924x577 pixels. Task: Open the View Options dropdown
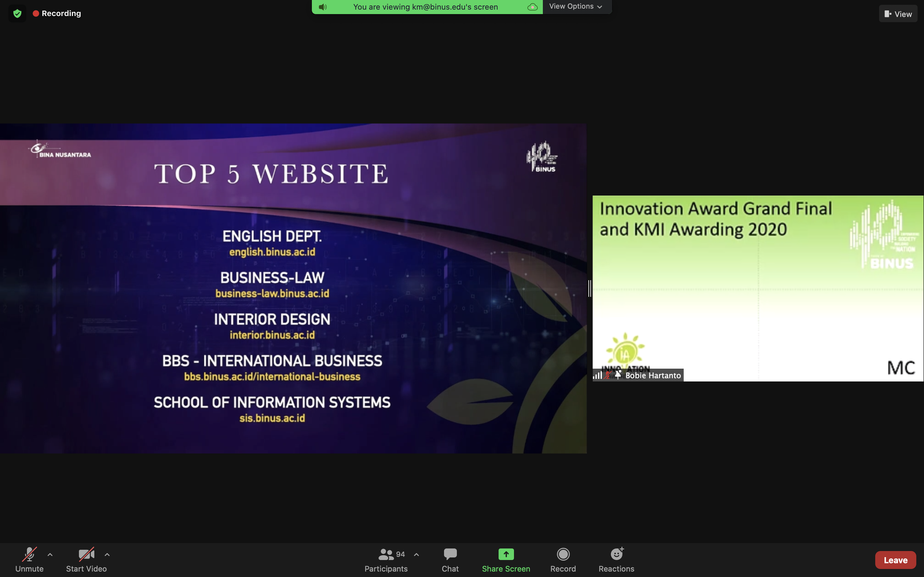point(575,6)
